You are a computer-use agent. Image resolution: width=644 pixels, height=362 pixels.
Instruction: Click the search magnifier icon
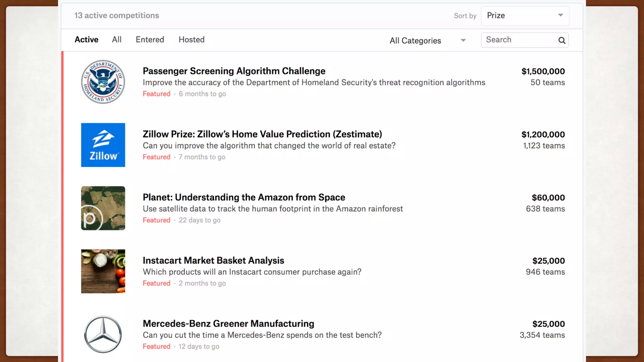click(x=562, y=40)
